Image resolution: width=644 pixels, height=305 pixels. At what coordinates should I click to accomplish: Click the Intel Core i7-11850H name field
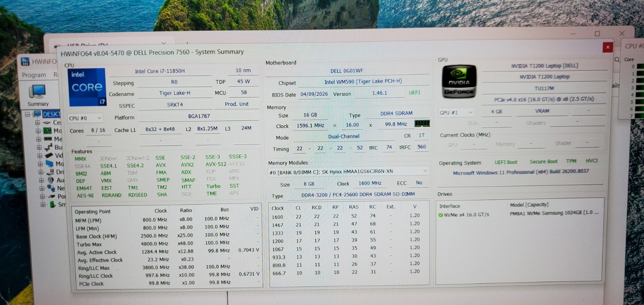pyautogui.click(x=160, y=71)
